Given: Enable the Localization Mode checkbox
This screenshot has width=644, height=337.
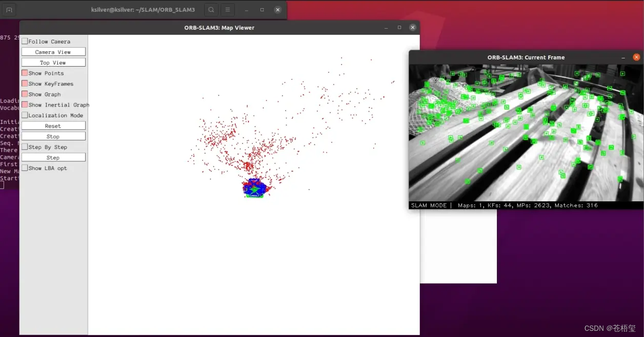Looking at the screenshot, I should click(x=25, y=115).
